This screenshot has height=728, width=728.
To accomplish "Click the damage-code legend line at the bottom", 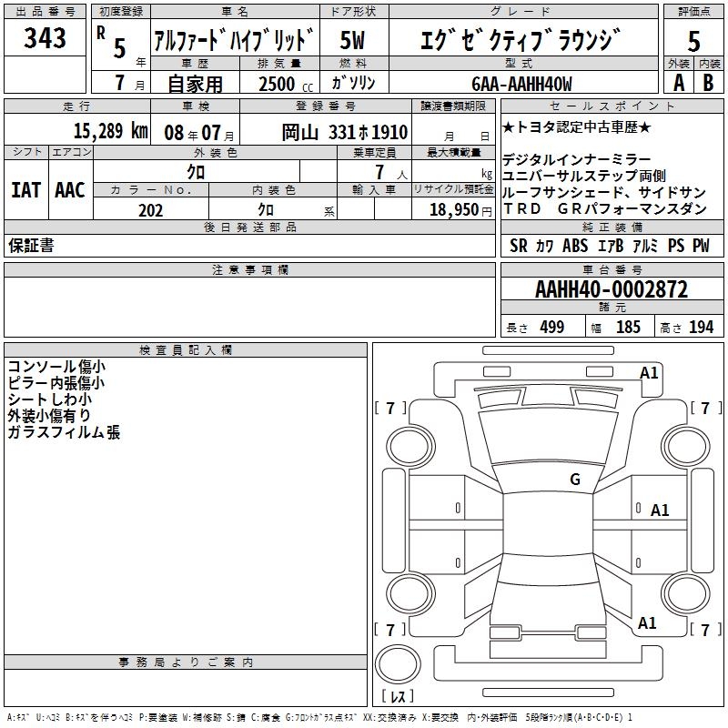I will (319, 718).
